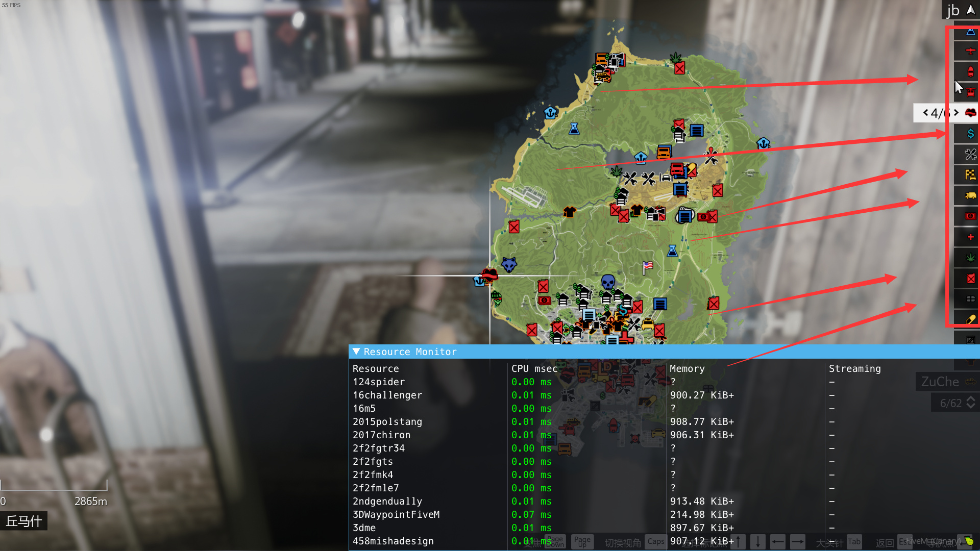
Task: Click the Tab key hint button
Action: pyautogui.click(x=854, y=541)
